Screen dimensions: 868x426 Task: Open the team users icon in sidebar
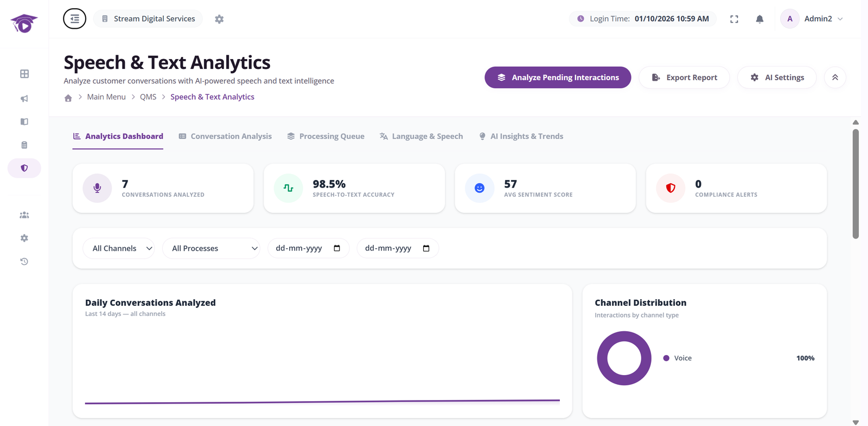24,215
